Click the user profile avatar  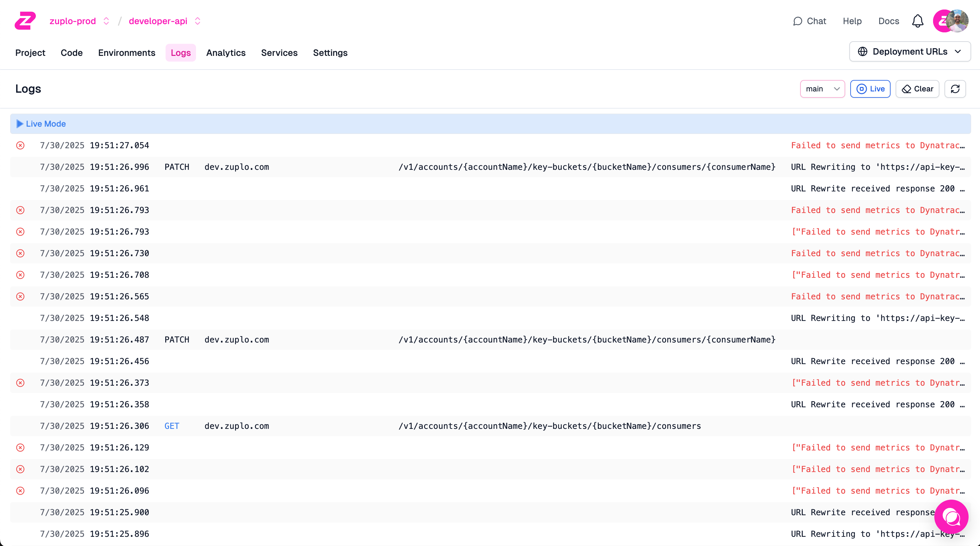[957, 21]
